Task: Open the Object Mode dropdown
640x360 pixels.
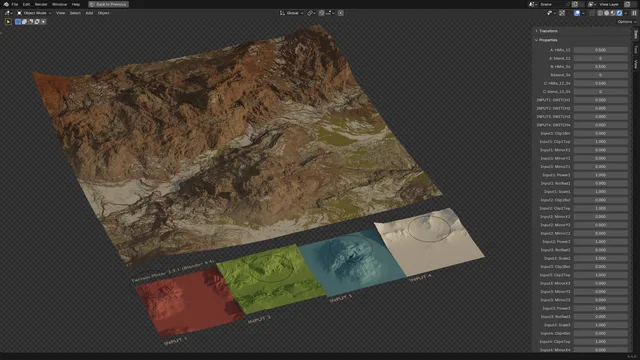Action: pyautogui.click(x=34, y=13)
